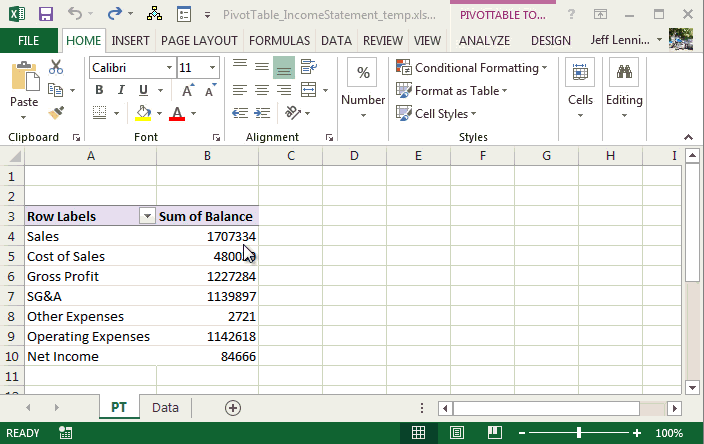Switch to the PAGE LAYOUT tab
Image resolution: width=704 pixels, height=444 pixels.
point(199,41)
